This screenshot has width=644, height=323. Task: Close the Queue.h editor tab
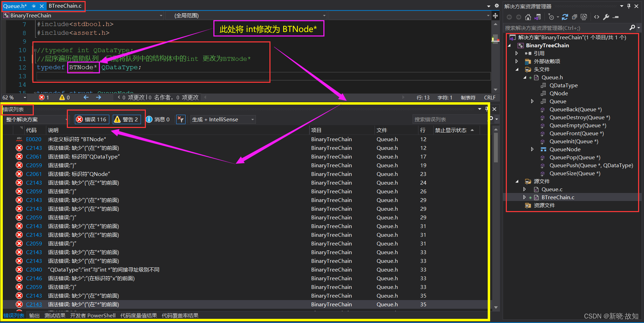(x=42, y=6)
